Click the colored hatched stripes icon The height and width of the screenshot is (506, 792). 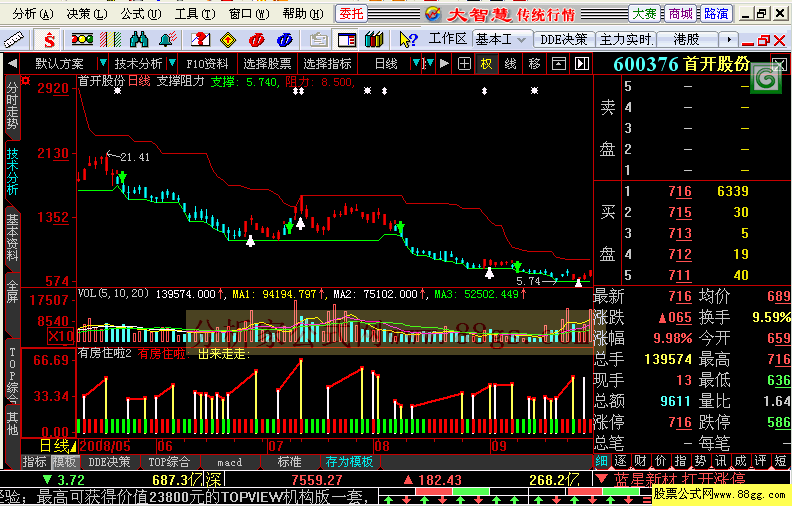(x=111, y=39)
